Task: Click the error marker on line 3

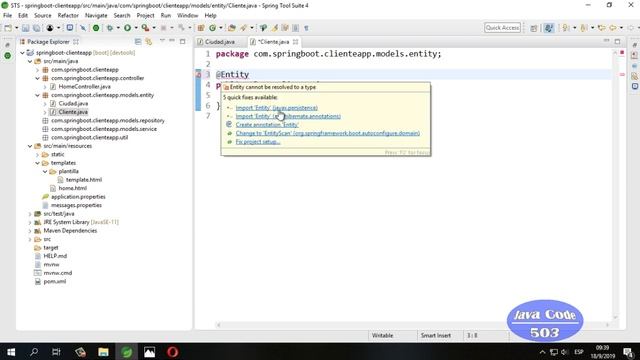Action: coord(198,74)
